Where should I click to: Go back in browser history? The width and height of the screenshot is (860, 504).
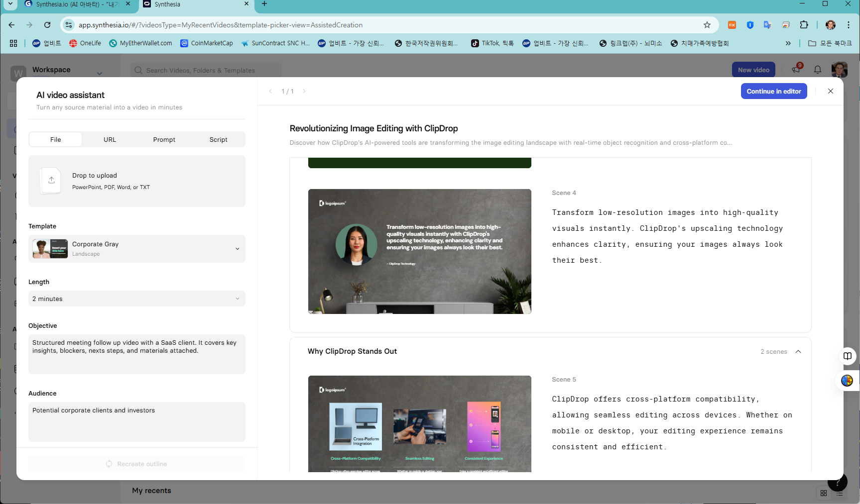click(x=11, y=25)
